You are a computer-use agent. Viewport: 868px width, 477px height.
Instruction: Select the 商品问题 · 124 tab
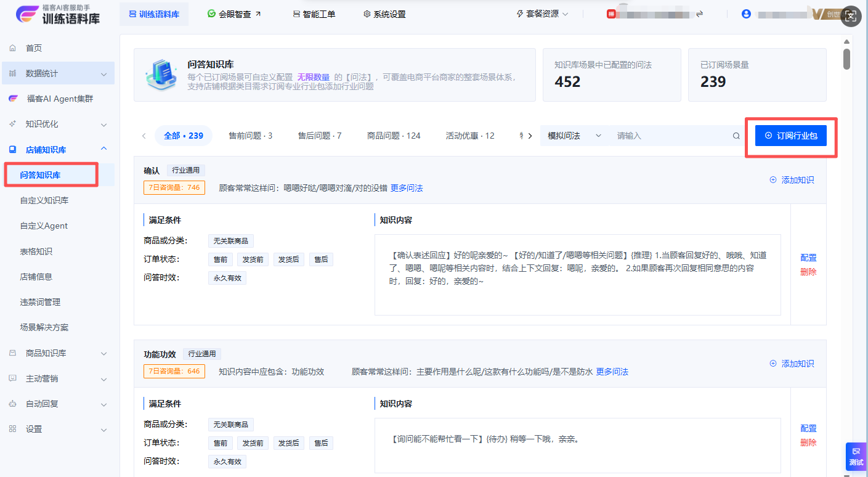click(x=394, y=136)
